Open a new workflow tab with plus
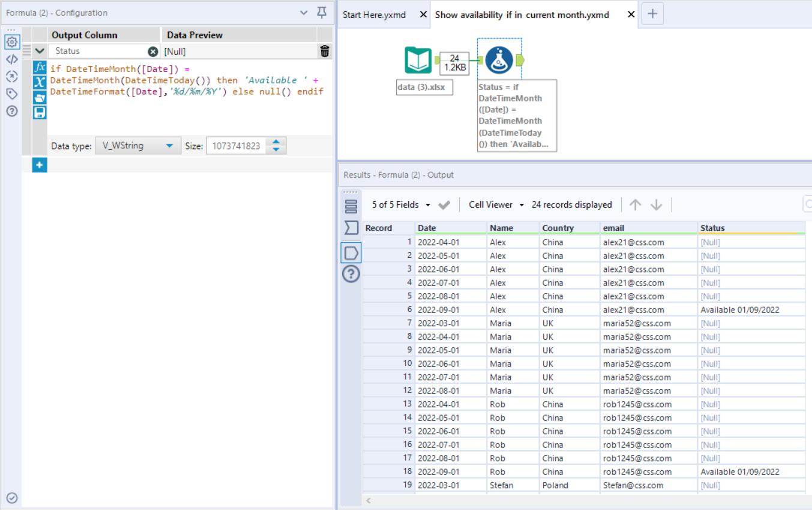This screenshot has height=510, width=812. [653, 14]
